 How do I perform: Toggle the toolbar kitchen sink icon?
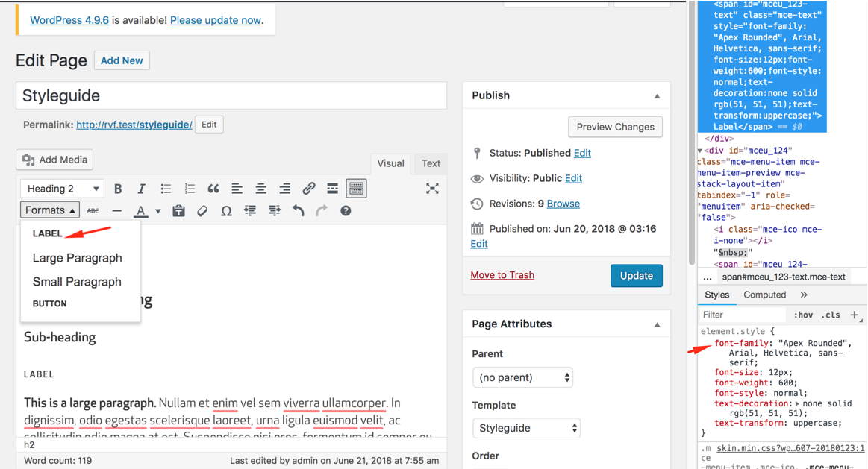(357, 189)
